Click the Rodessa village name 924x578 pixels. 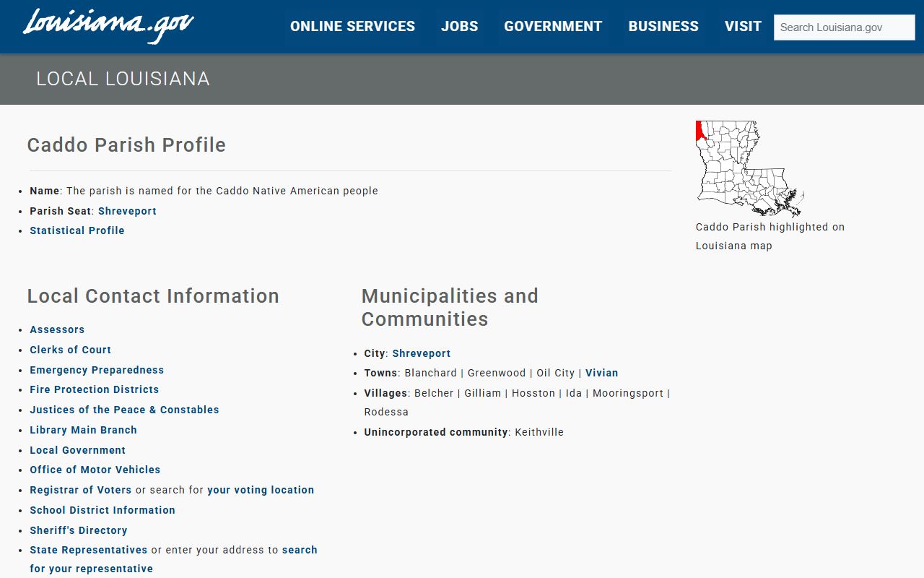(386, 412)
